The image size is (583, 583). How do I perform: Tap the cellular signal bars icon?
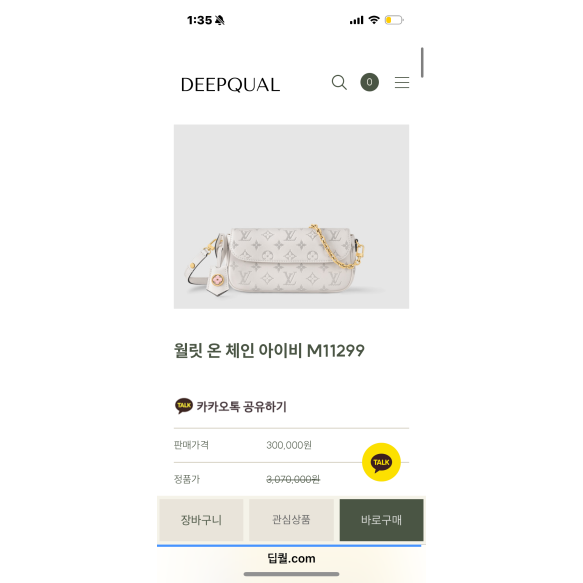(x=356, y=20)
